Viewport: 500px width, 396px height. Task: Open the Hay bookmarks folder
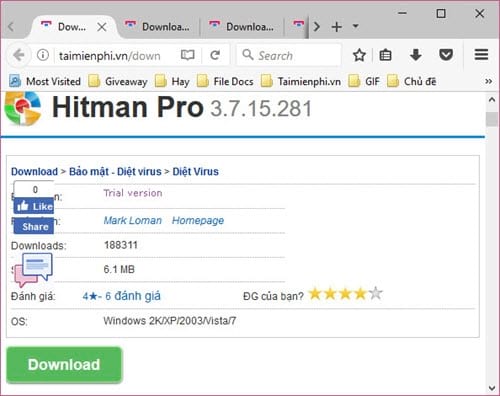pos(172,81)
